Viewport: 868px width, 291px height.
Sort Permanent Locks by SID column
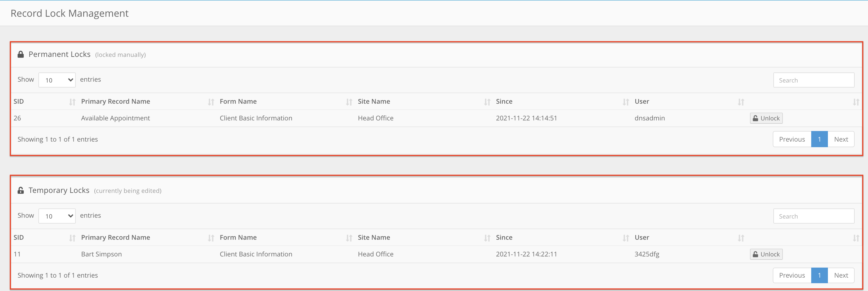point(45,101)
